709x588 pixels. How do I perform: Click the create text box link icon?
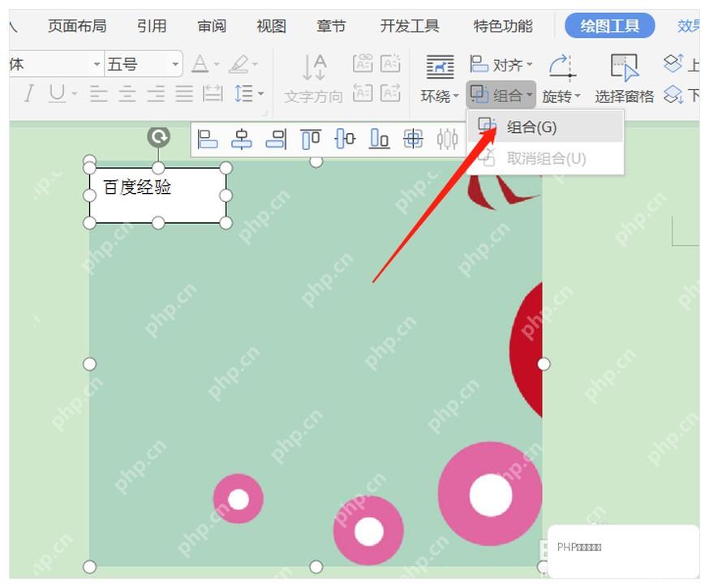click(x=363, y=62)
